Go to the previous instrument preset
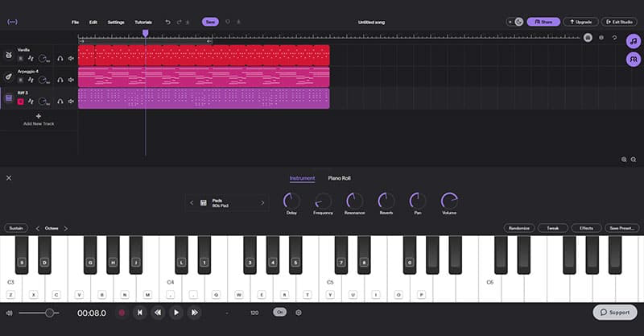644x336 pixels. click(x=192, y=203)
